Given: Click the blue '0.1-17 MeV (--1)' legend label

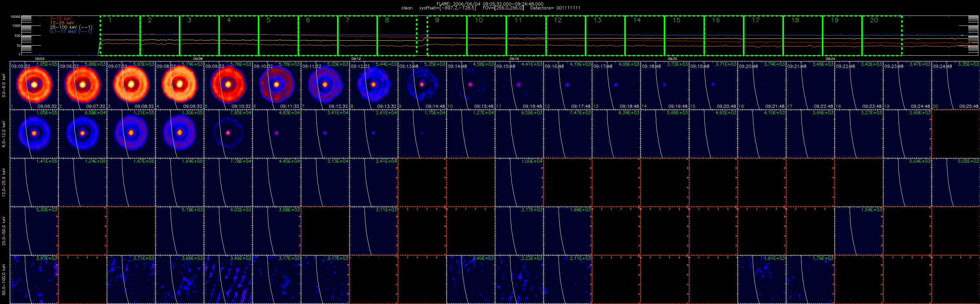Looking at the screenshot, I should pos(71,32).
